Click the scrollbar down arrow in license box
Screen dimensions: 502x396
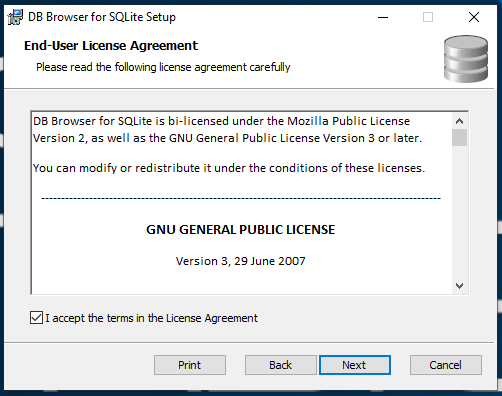point(459,286)
